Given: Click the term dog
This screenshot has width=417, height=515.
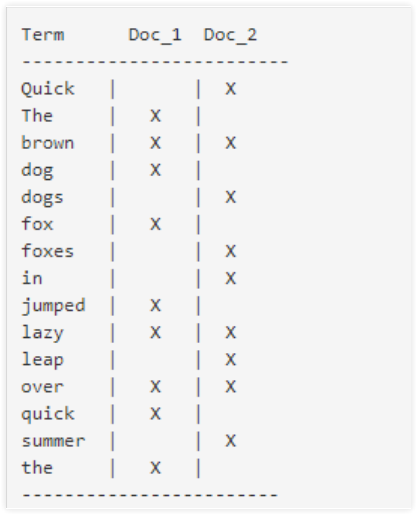Looking at the screenshot, I should pos(37,171).
